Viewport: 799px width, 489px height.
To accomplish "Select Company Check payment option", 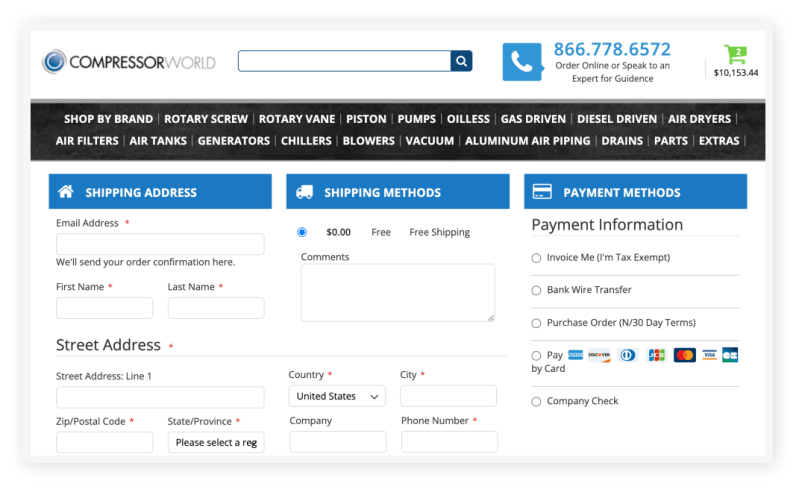I will (536, 401).
